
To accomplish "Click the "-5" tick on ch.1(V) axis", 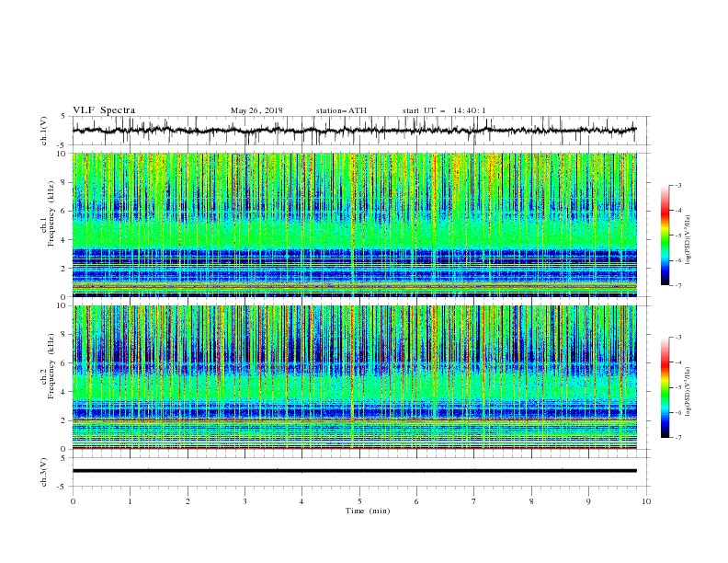I will (63, 145).
